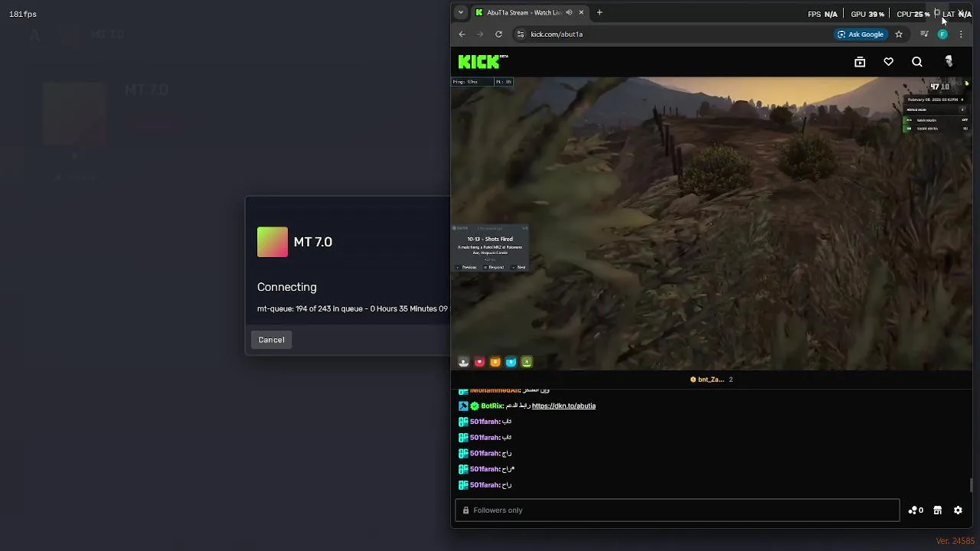Click the BotRix moderator badge icon

[x=463, y=406]
